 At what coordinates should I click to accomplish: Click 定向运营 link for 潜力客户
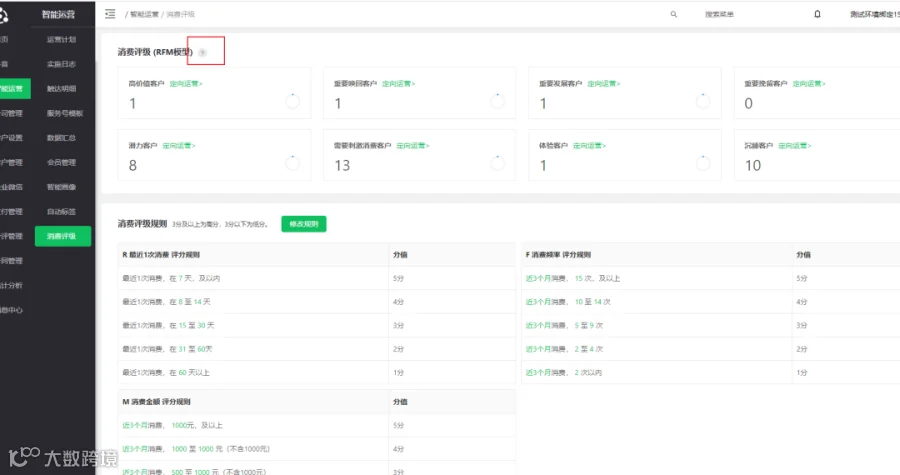tap(179, 146)
